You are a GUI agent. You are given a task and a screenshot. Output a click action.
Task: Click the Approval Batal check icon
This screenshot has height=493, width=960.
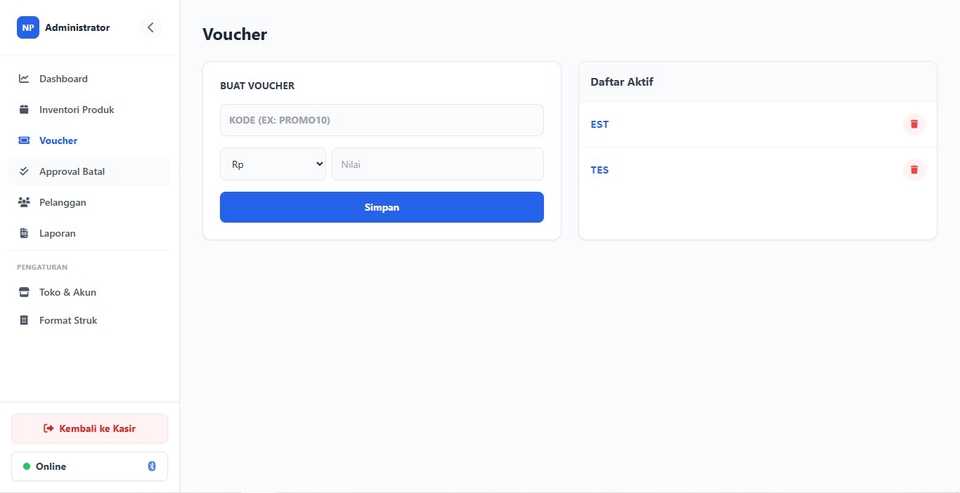pos(24,172)
